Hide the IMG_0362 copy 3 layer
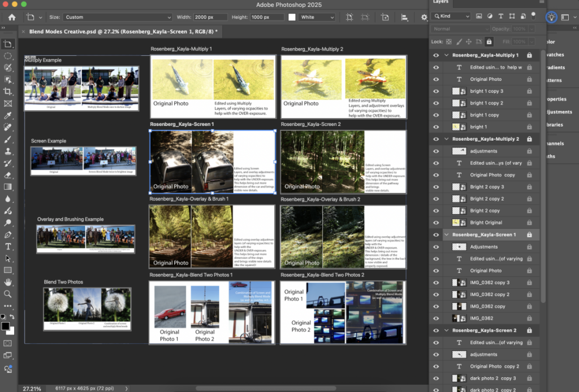The height and width of the screenshot is (392, 579). tap(436, 282)
